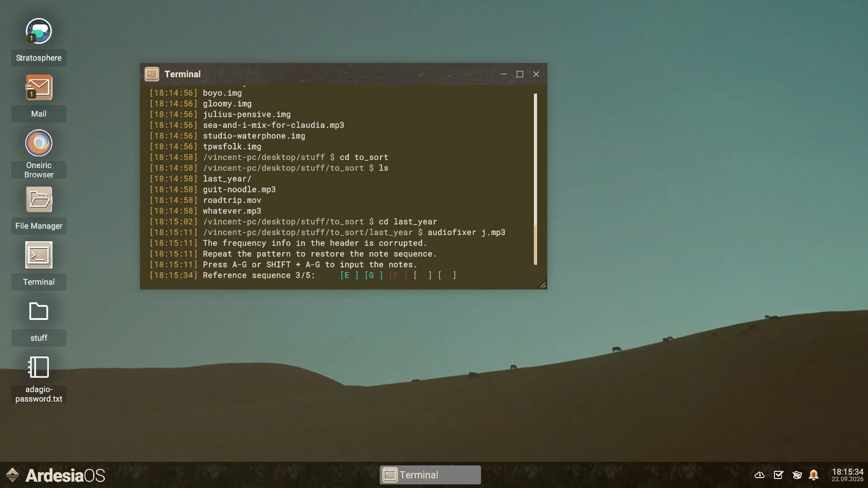The image size is (868, 488).
Task: Open the Terminal from the desktop
Action: [38, 255]
